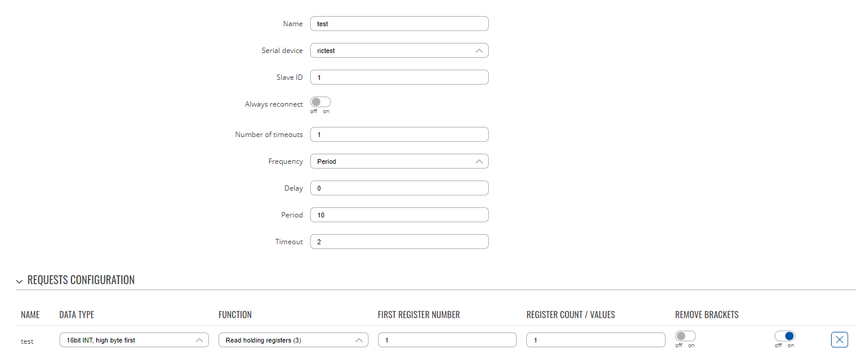Delete the test request row
This screenshot has height=361, width=868.
pos(839,340)
